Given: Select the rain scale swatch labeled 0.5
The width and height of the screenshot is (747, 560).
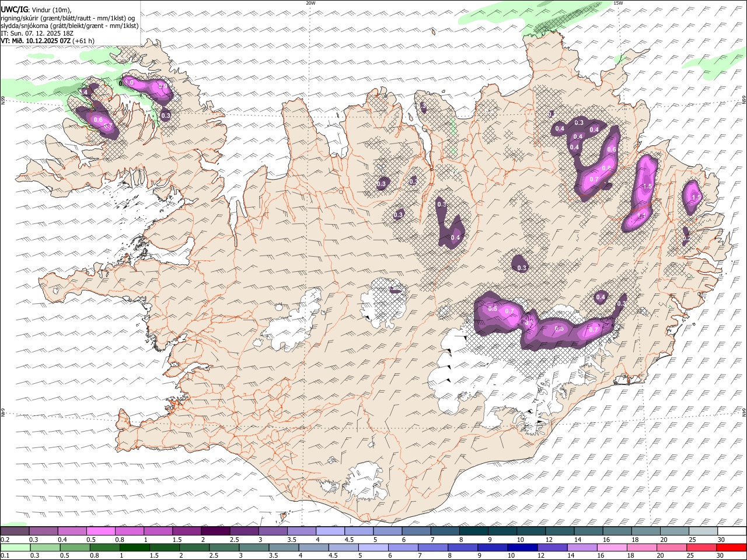Looking at the screenshot, I should point(75,547).
